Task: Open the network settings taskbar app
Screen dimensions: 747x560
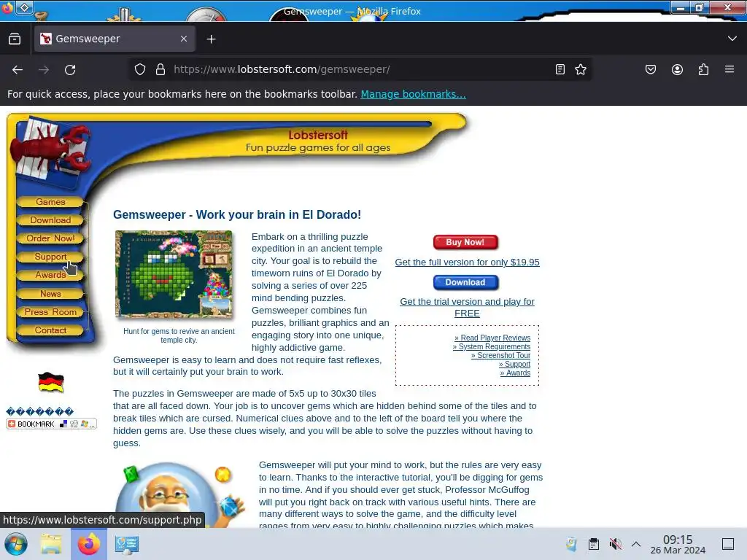Action: [127, 544]
